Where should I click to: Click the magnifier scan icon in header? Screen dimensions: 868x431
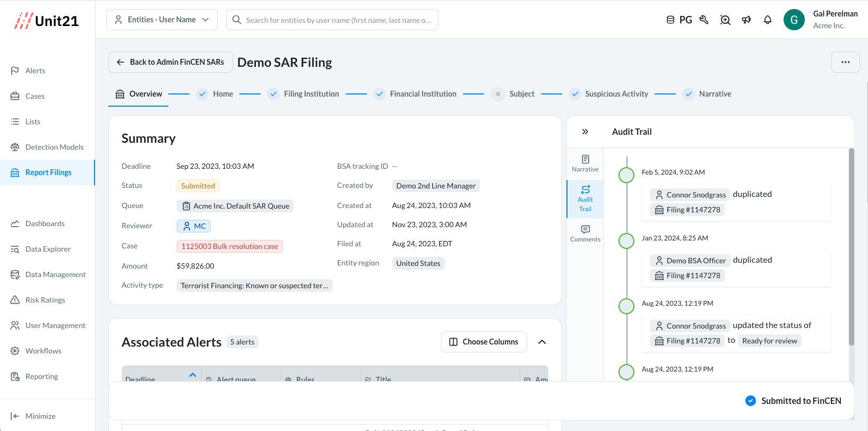point(725,20)
